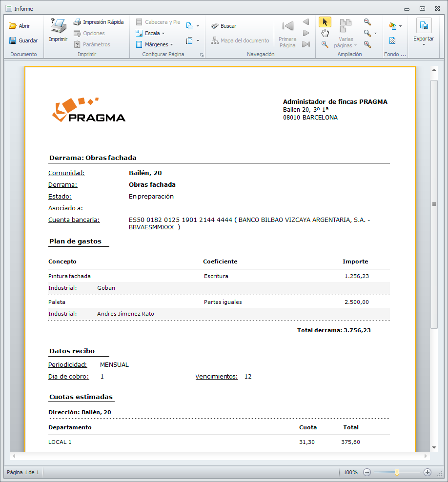
Task: Select the 'Derrama: Obras fachada' heading
Action: tap(93, 158)
